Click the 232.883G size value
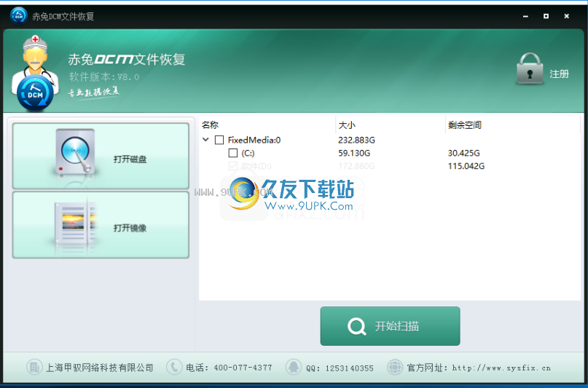This screenshot has width=588, height=388. point(356,140)
